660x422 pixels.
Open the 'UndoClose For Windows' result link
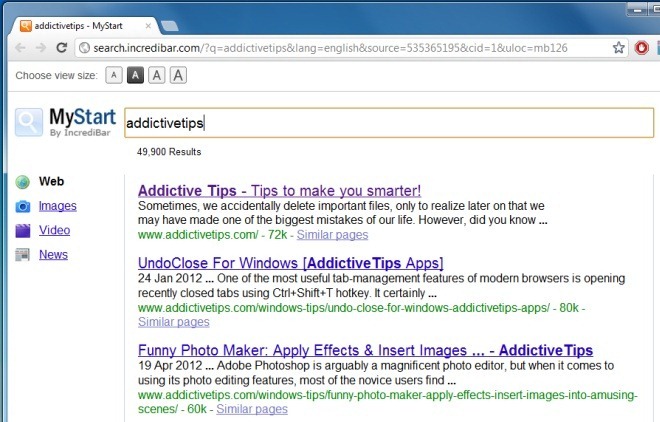(290, 263)
